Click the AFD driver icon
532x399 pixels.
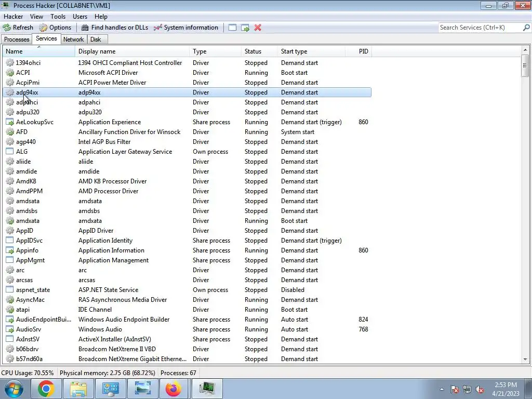[x=10, y=132]
